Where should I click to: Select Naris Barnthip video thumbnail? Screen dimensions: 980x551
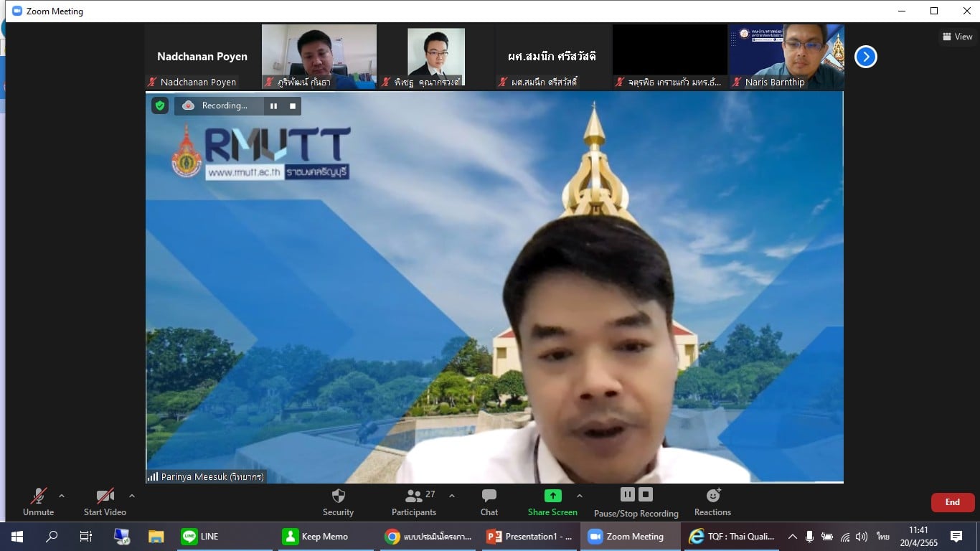786,57
